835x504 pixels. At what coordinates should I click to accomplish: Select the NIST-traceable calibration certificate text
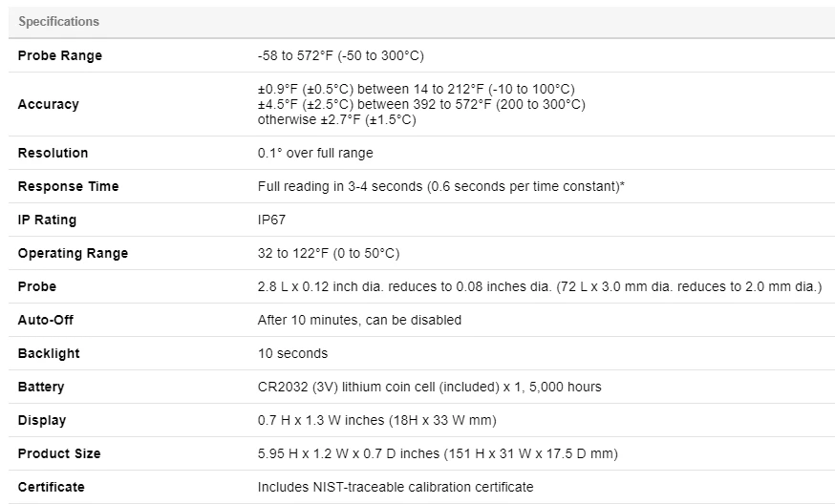(x=396, y=487)
